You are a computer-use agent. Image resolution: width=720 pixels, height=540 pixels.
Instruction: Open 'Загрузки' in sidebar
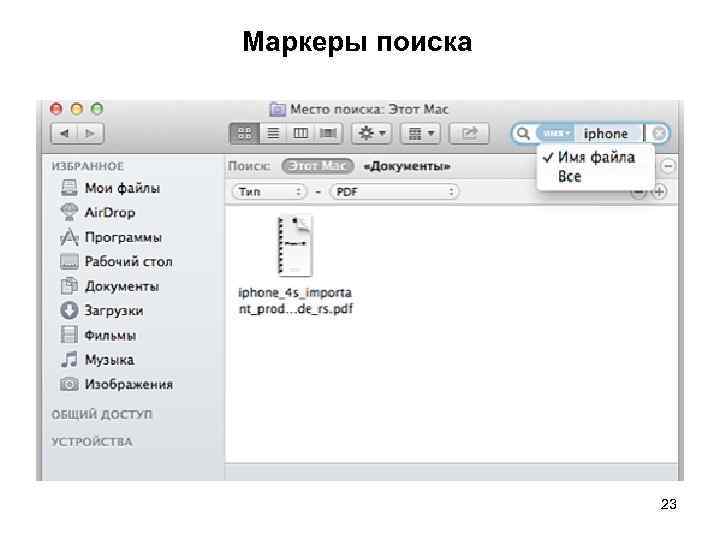(x=114, y=311)
